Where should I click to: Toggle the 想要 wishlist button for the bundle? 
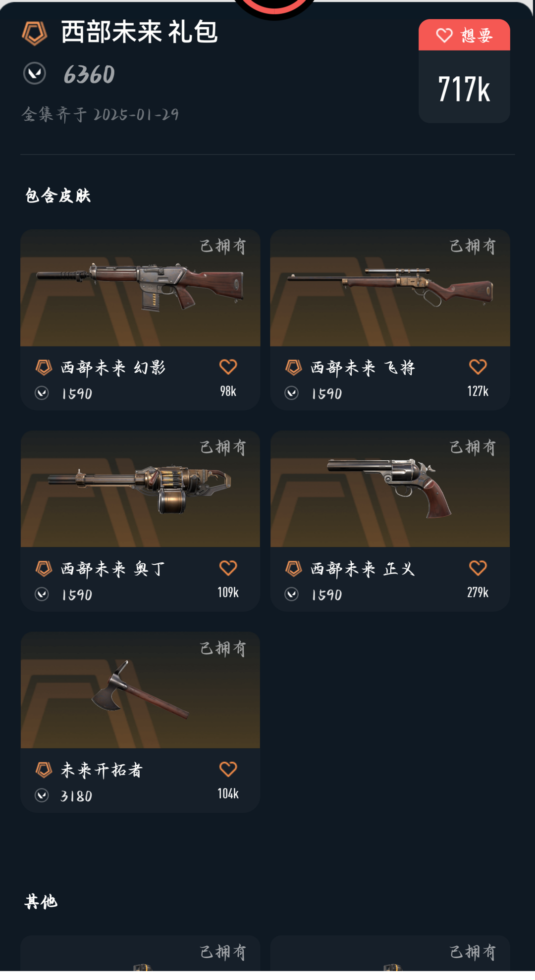coord(464,35)
